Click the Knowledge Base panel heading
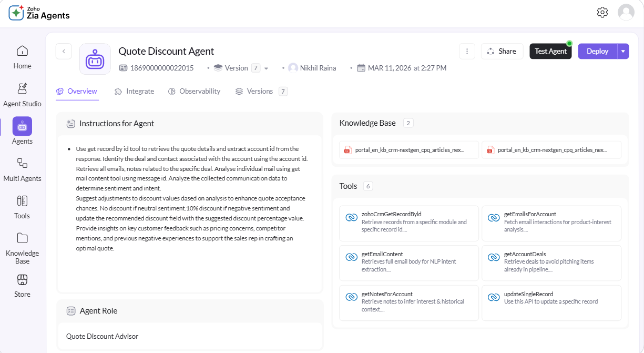Viewport: 644px width, 353px height. [x=367, y=123]
